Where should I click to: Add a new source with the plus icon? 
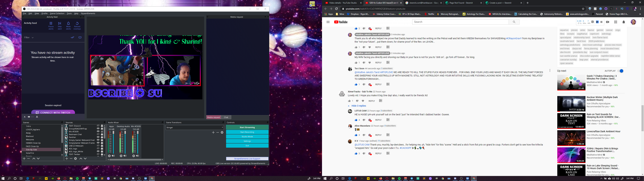[67, 159]
